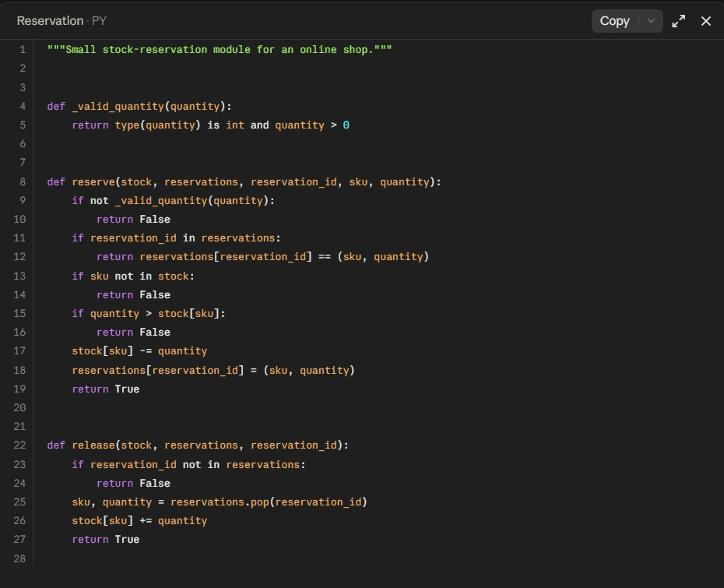Click 'return False' on line 10

[x=133, y=220]
